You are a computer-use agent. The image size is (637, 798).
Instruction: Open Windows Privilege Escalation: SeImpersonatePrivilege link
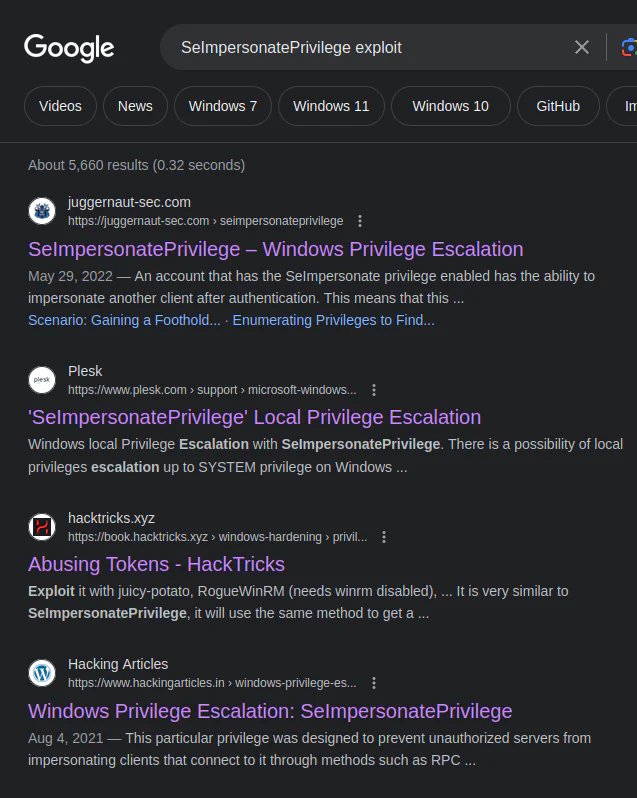click(x=270, y=711)
